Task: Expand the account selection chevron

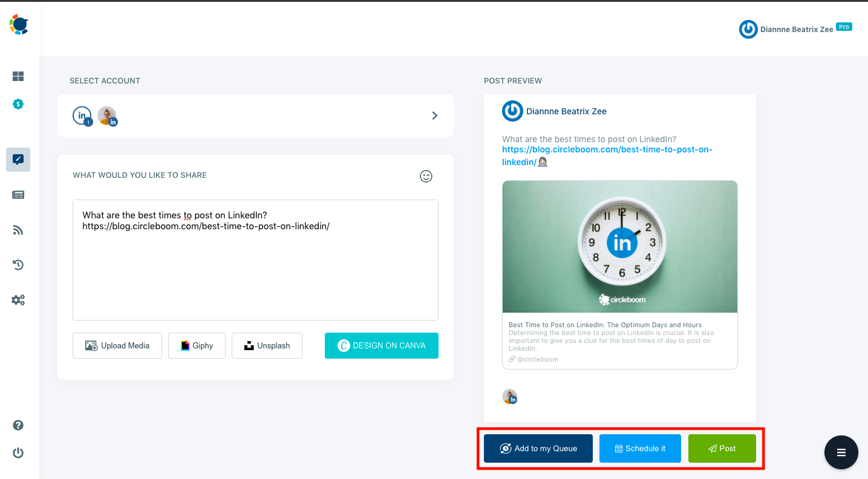Action: tap(434, 115)
